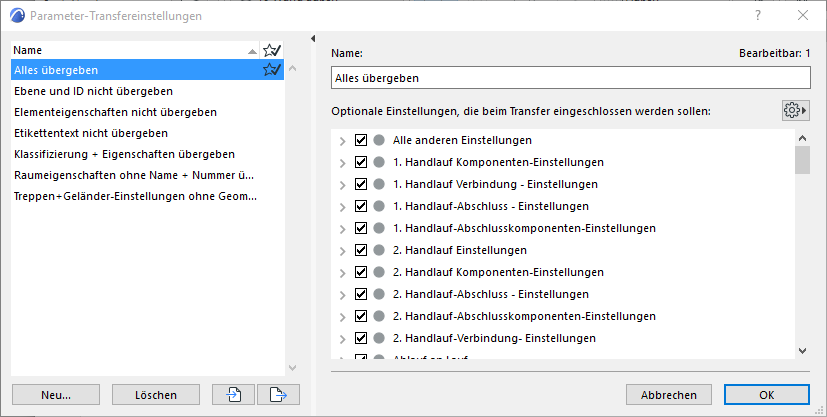The image size is (827, 417).
Task: Click the favorite star icon in header
Action: tap(271, 50)
